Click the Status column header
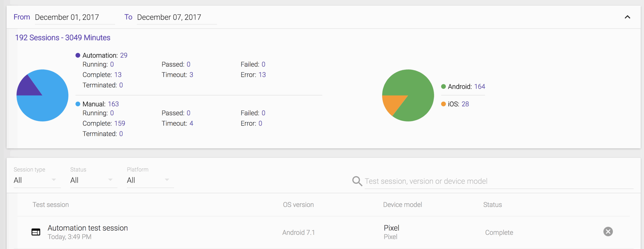The image size is (644, 249). point(493,205)
